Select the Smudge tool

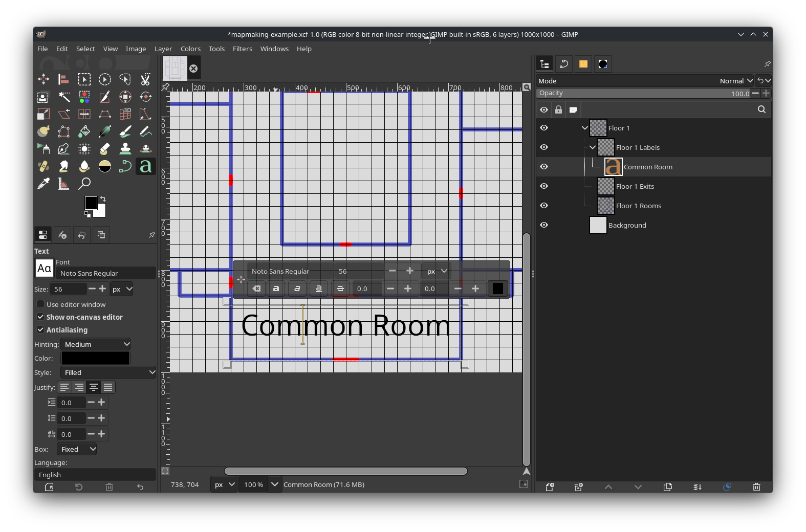click(64, 166)
